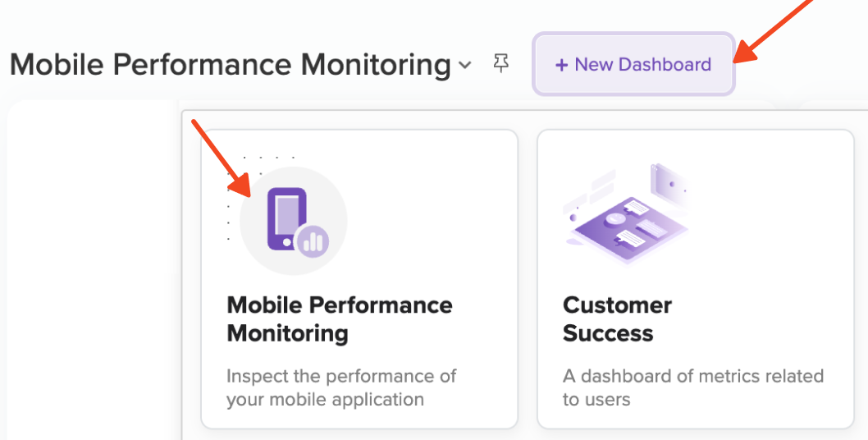Click the gray circle behind the phone icon
This screenshot has height=440, width=868.
pyautogui.click(x=294, y=221)
